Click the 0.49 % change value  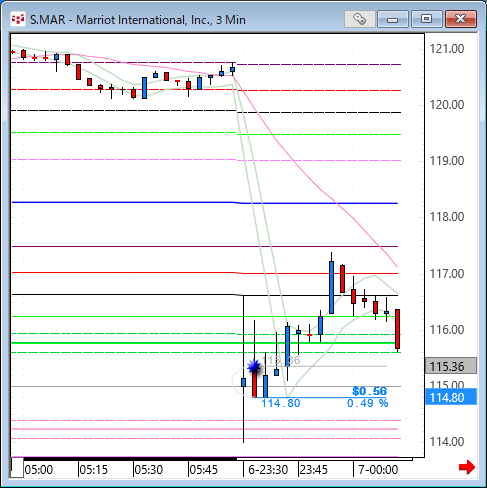(x=367, y=403)
